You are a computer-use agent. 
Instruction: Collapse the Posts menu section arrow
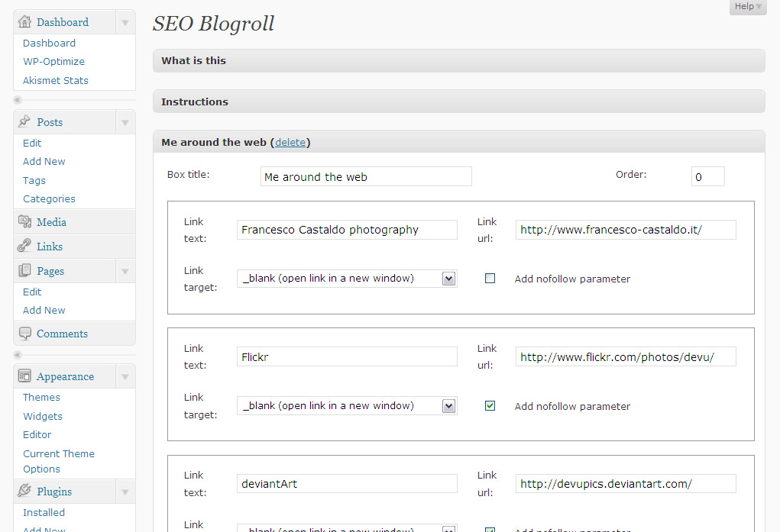tap(125, 122)
